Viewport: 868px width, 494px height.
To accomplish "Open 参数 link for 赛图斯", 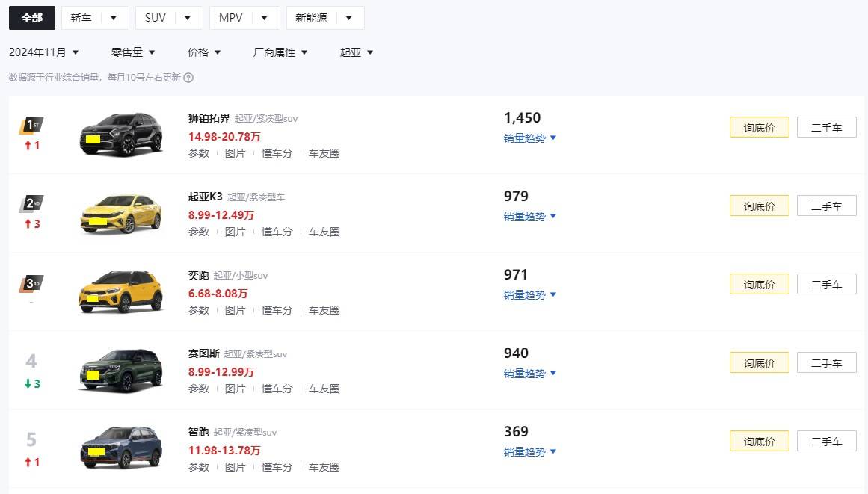I will [x=199, y=389].
